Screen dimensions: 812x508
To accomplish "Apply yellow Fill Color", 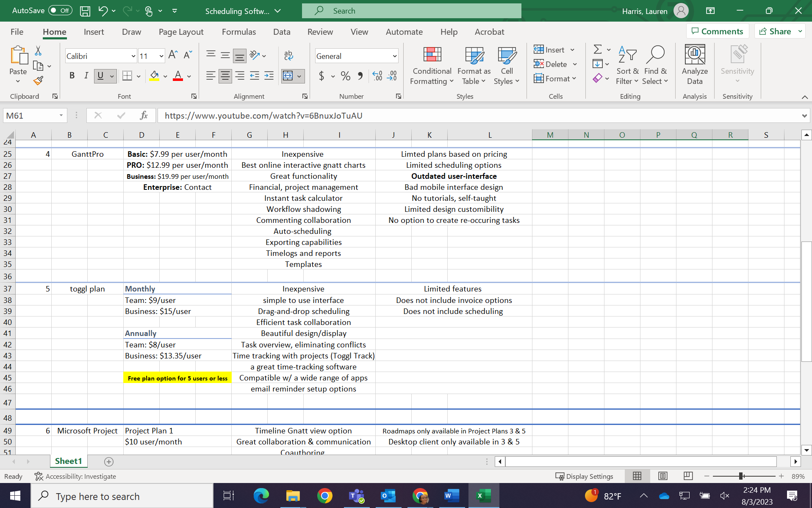I will click(x=154, y=76).
